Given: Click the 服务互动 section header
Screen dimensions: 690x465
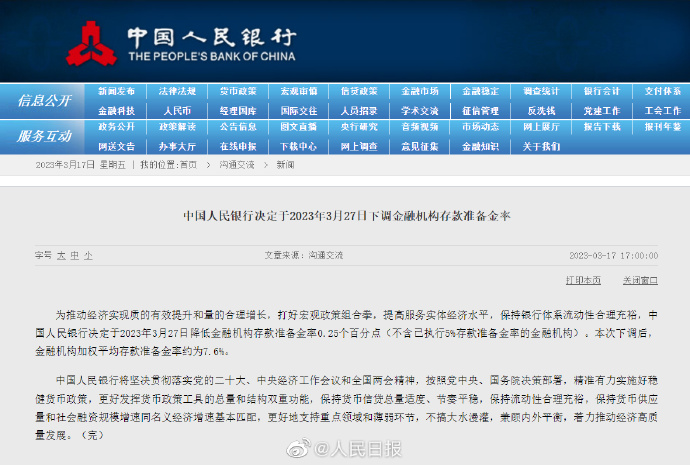Looking at the screenshot, I should pos(44,136).
